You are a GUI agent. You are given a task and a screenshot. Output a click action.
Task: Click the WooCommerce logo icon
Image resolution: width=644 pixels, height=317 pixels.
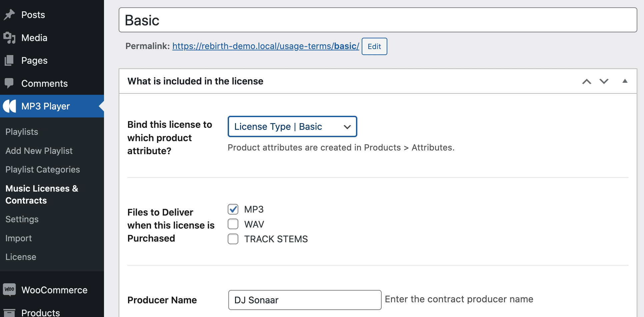[9, 289]
